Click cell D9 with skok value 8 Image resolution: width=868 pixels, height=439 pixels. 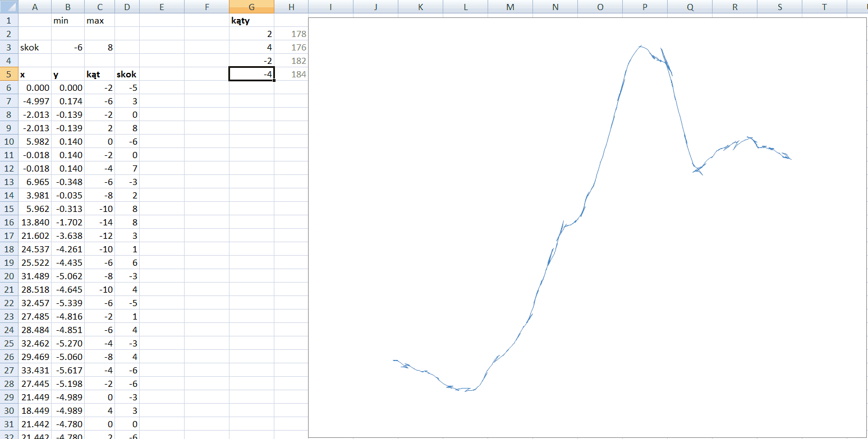pos(127,128)
